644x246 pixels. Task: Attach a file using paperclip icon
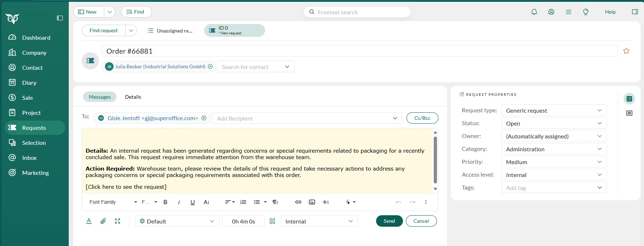pyautogui.click(x=103, y=221)
